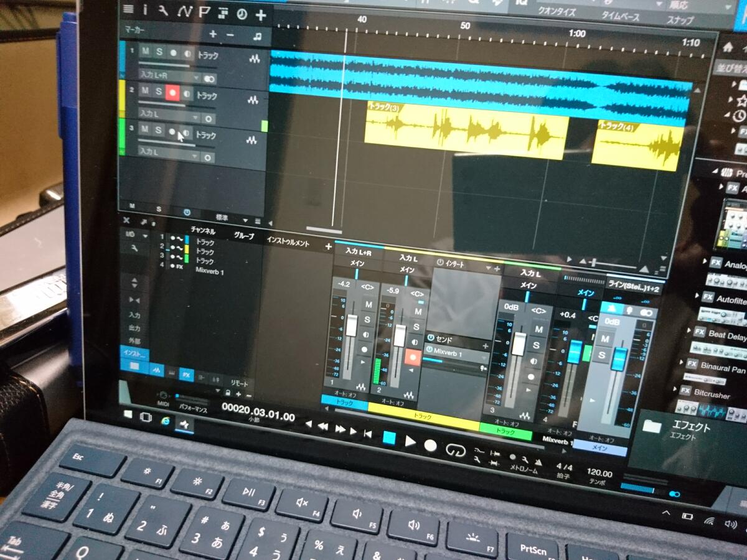Open track 1 waveform instrument icon
The image size is (747, 560).
point(255,59)
